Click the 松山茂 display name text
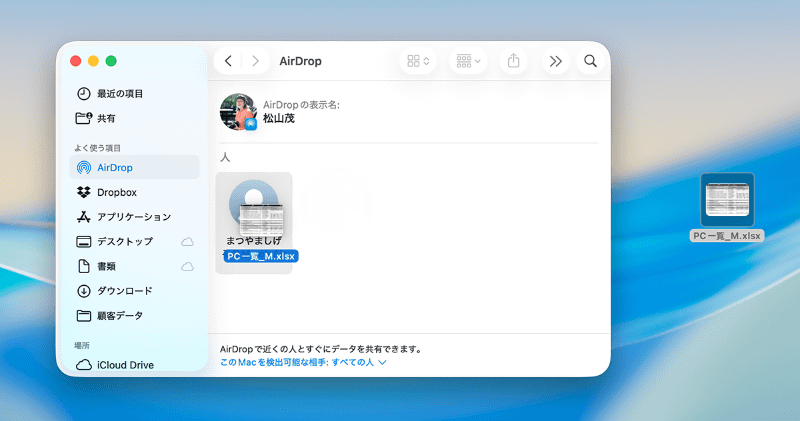The width and height of the screenshot is (800, 421). click(x=279, y=118)
